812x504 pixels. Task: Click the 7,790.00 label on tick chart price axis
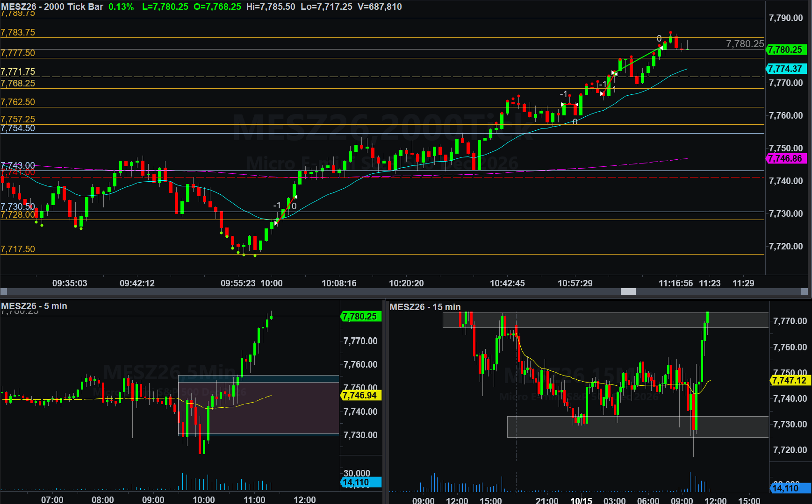(786, 18)
